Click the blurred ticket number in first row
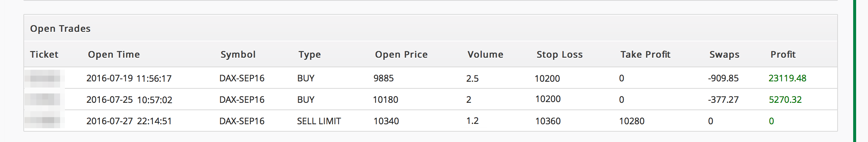Viewport: 868px width, 142px height. (45, 78)
